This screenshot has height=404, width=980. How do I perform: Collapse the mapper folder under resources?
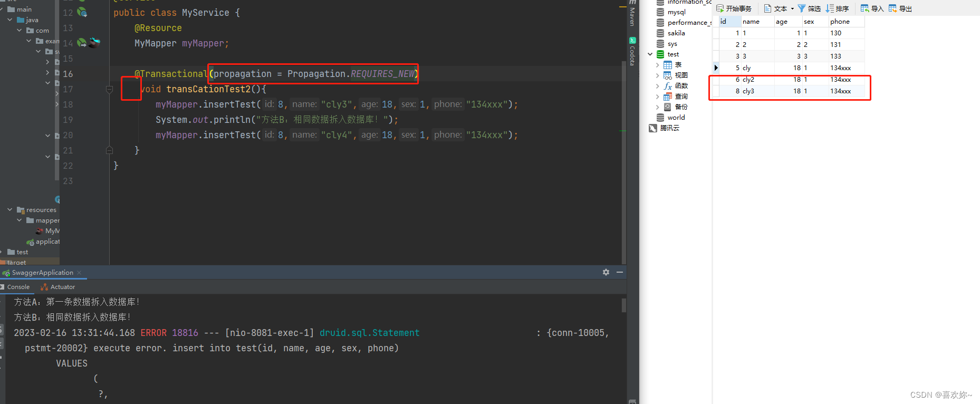tap(20, 220)
